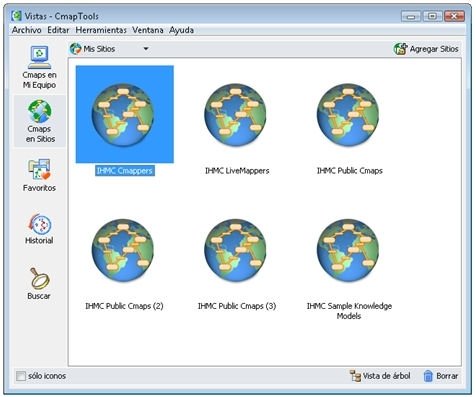Open the Herramientas menu
Image resolution: width=476 pixels, height=397 pixels.
(101, 30)
